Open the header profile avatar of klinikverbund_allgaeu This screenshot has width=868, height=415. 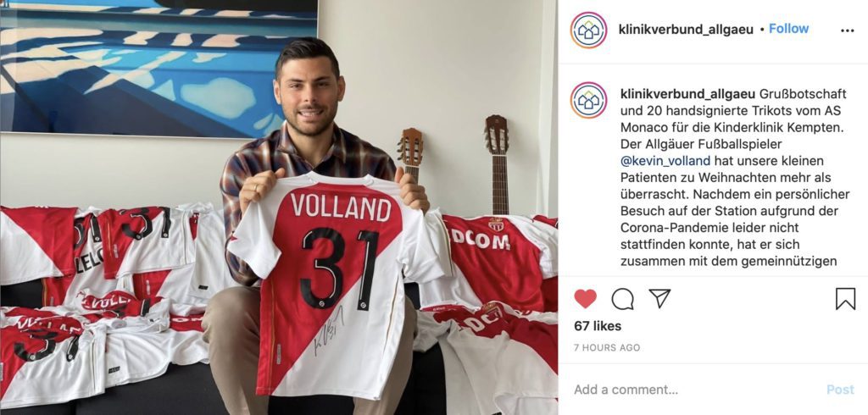tap(588, 30)
